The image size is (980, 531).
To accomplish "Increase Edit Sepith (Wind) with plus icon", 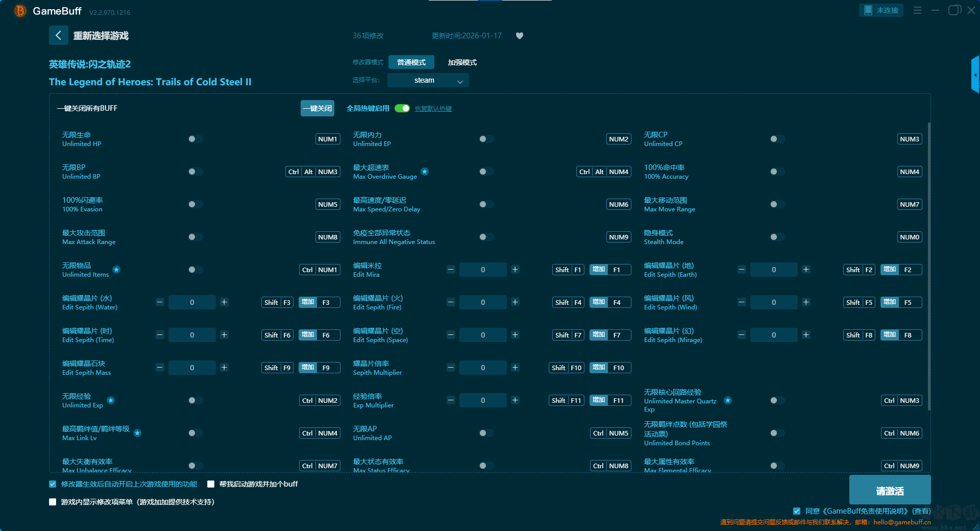I will [x=806, y=302].
